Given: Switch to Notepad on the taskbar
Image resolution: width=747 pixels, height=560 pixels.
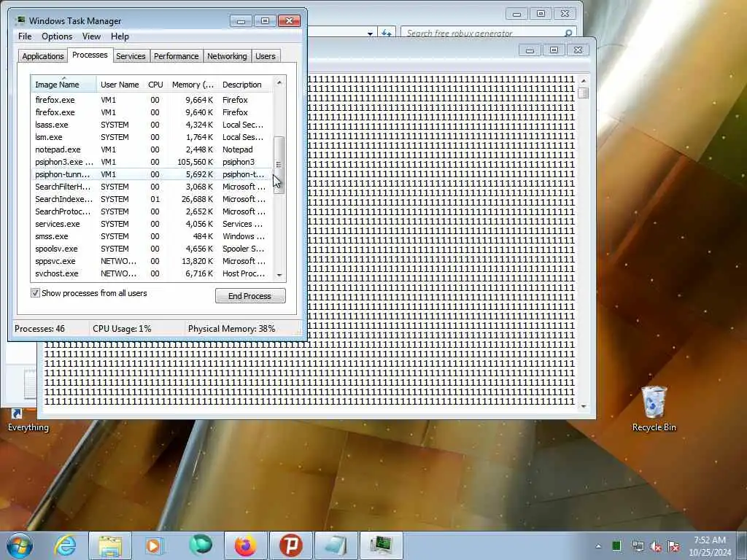Looking at the screenshot, I should [336, 545].
